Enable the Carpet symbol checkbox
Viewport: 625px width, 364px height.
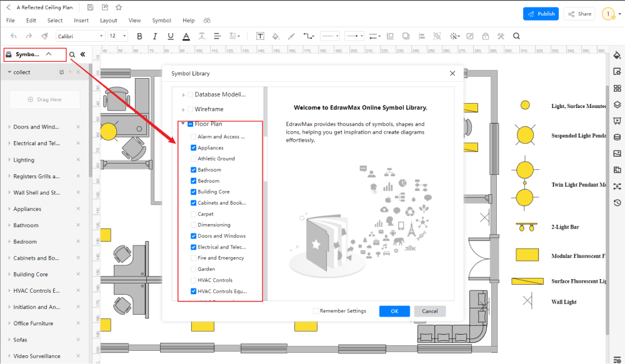(193, 214)
